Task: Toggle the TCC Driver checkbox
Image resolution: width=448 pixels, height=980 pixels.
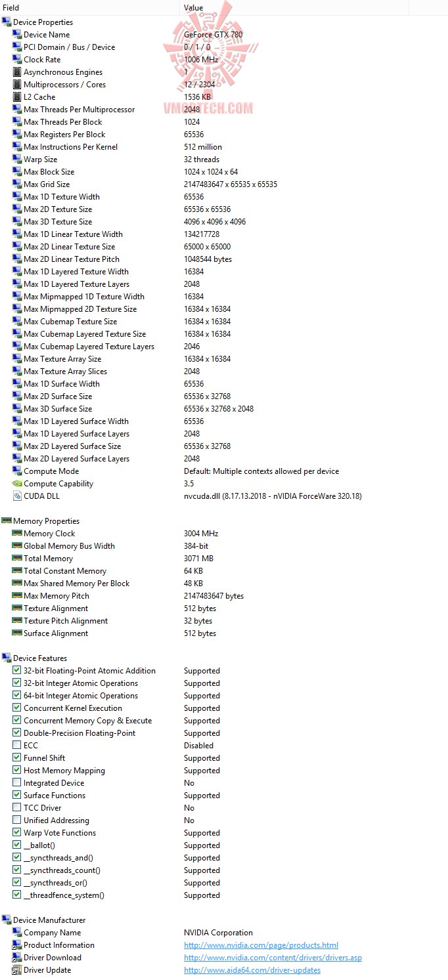Action: (x=17, y=808)
